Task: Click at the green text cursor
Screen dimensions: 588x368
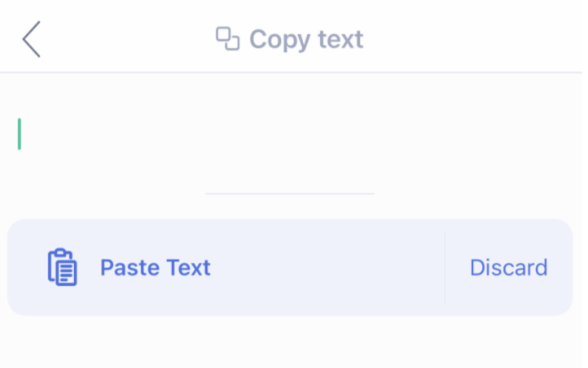Action: click(20, 134)
